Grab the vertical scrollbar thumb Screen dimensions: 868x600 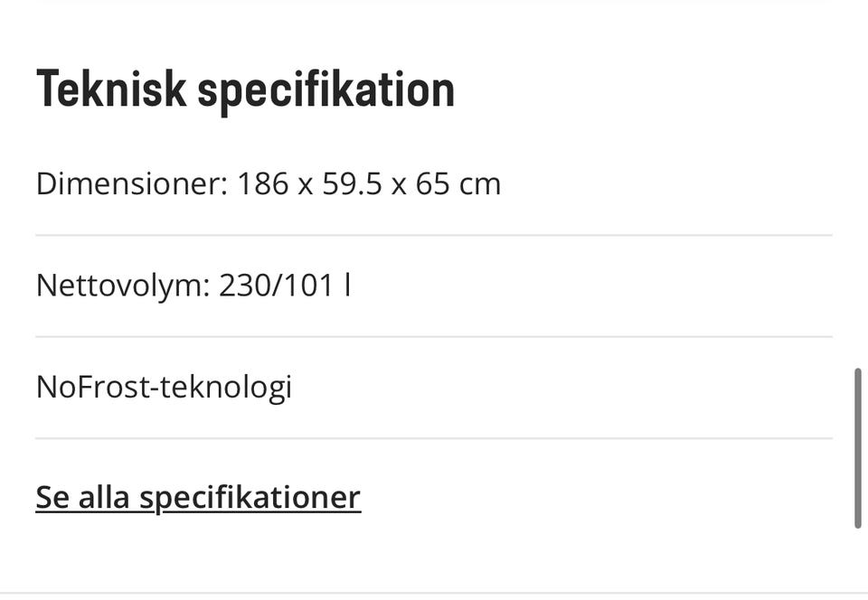point(857,447)
